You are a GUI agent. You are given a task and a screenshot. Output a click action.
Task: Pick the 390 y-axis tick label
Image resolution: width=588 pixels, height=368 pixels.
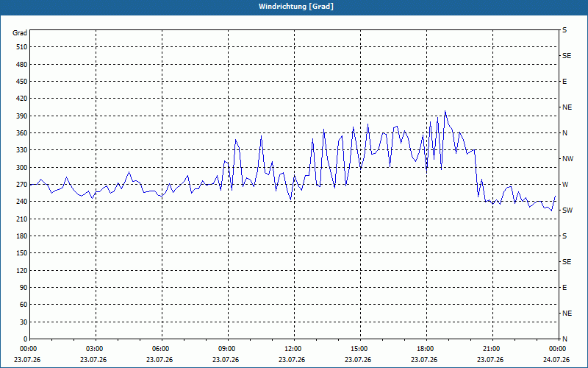click(22, 116)
